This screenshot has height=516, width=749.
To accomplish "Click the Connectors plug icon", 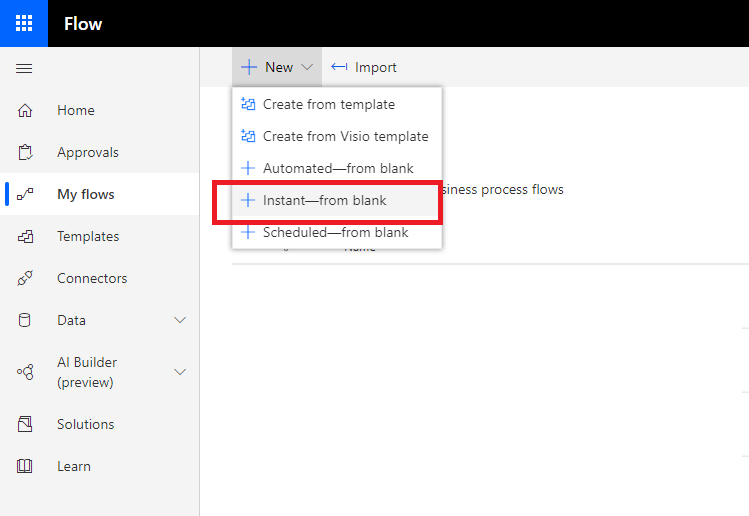I will click(25, 278).
